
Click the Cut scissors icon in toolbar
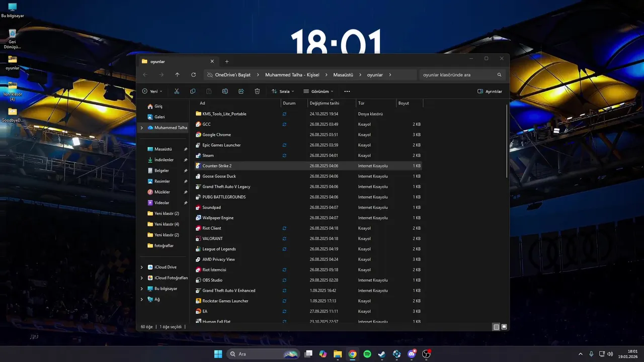pos(177,91)
